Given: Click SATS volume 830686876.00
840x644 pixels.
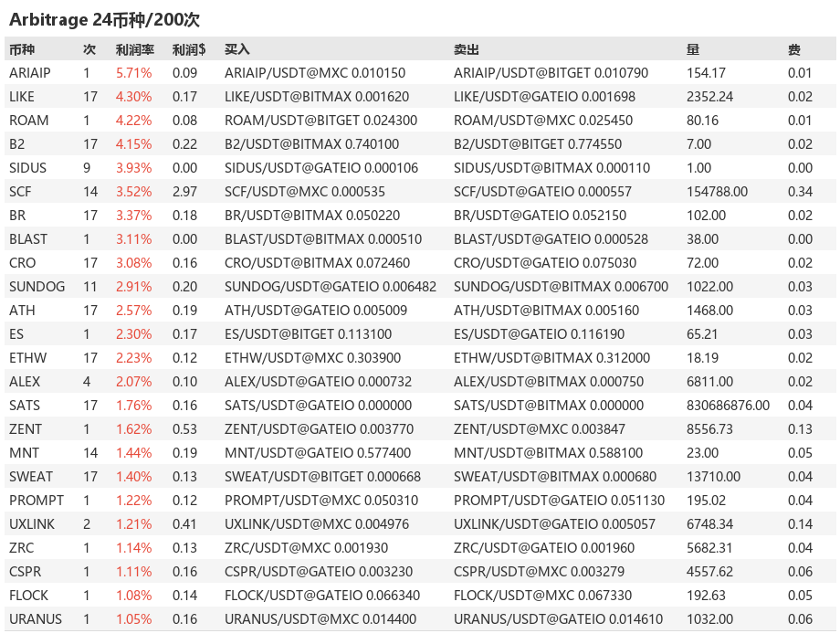Looking at the screenshot, I should (x=728, y=406).
